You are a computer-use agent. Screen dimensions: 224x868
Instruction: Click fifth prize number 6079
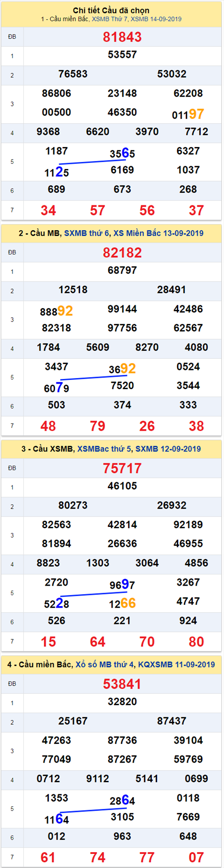56,388
